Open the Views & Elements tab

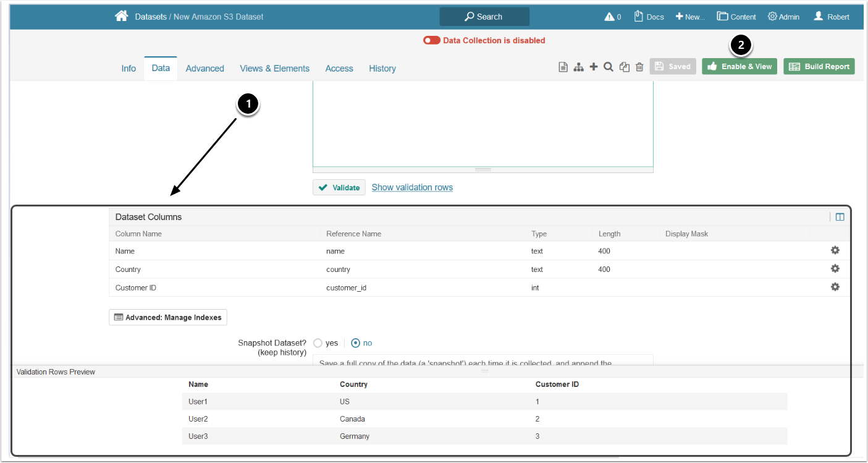pyautogui.click(x=274, y=69)
